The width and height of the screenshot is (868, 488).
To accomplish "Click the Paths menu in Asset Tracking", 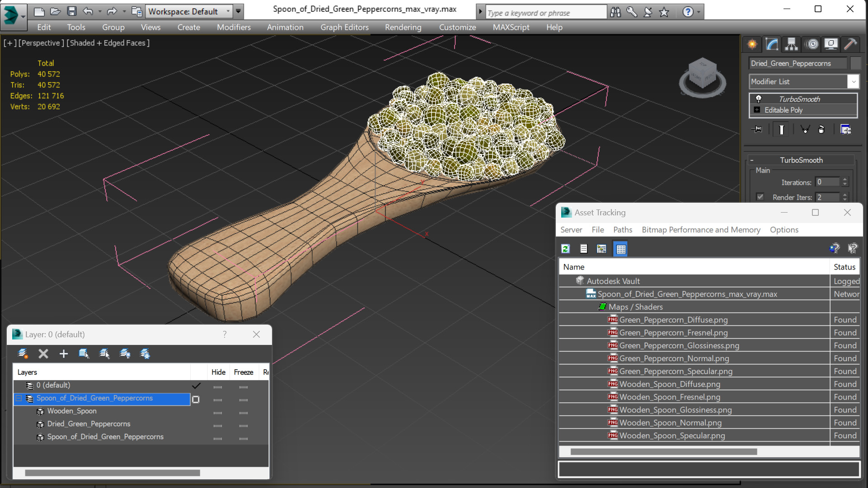I will coord(623,229).
